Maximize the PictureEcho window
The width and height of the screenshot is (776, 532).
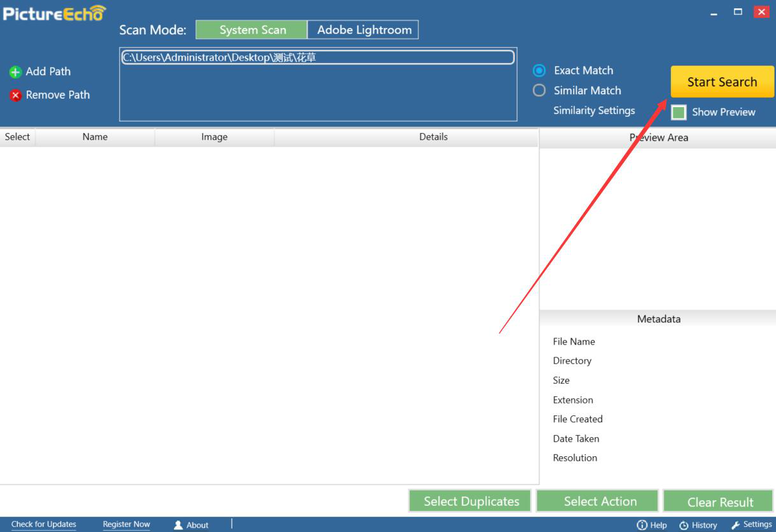pyautogui.click(x=738, y=11)
